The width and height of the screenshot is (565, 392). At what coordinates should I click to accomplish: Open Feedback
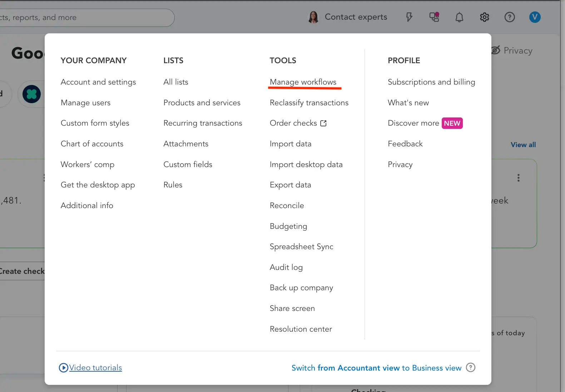(405, 144)
